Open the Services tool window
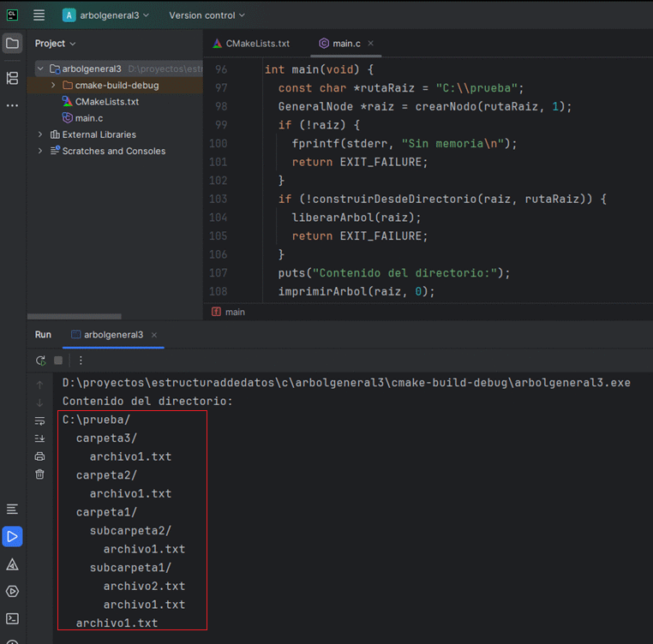 tap(12, 591)
